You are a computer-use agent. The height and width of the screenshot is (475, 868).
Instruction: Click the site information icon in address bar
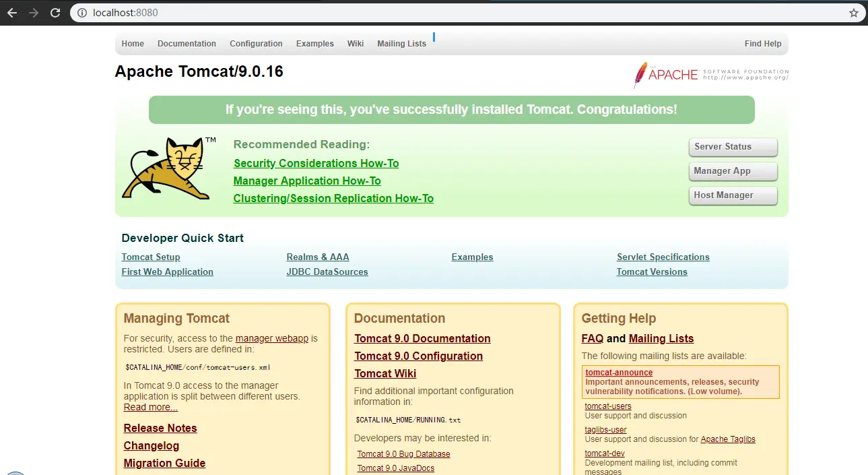(x=81, y=13)
